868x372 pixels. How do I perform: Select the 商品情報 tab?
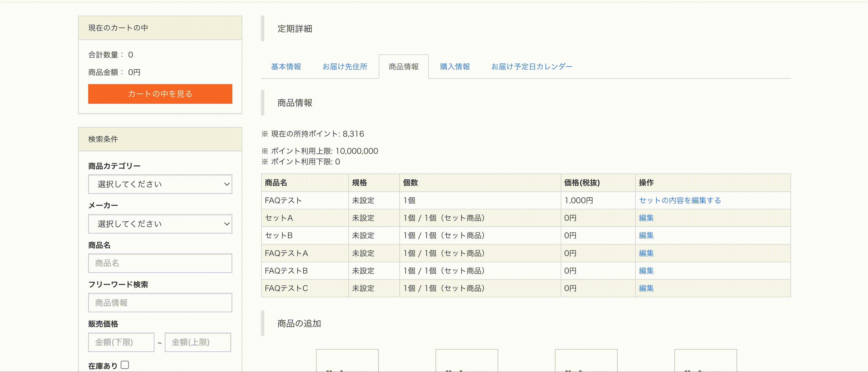click(404, 67)
